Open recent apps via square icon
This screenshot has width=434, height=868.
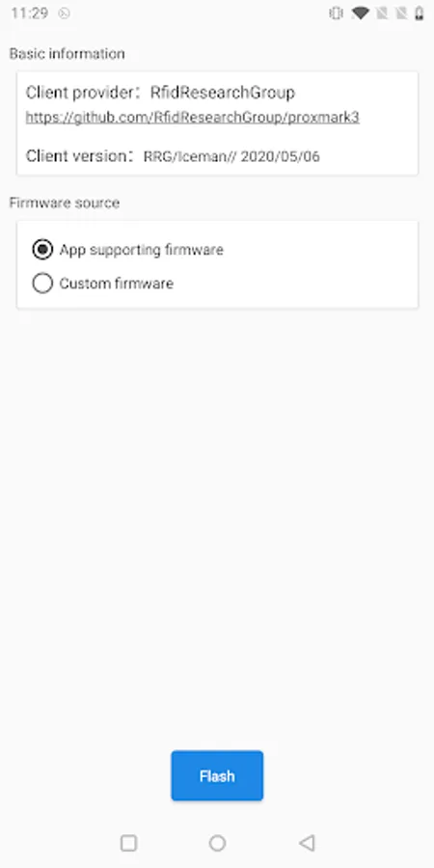tap(128, 843)
